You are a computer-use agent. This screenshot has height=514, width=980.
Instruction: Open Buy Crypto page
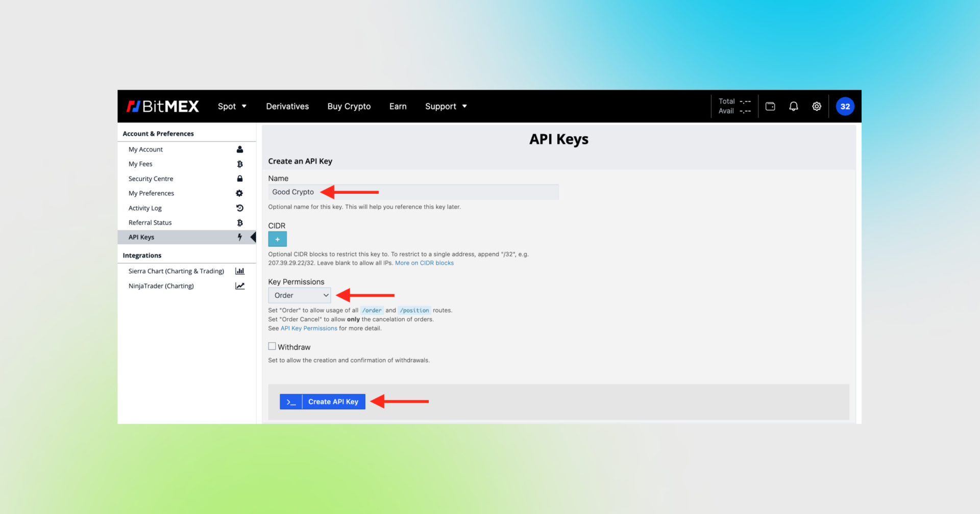[349, 106]
